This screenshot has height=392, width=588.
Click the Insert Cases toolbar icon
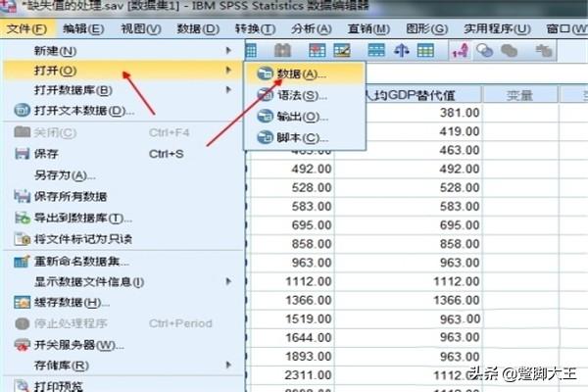click(x=317, y=50)
